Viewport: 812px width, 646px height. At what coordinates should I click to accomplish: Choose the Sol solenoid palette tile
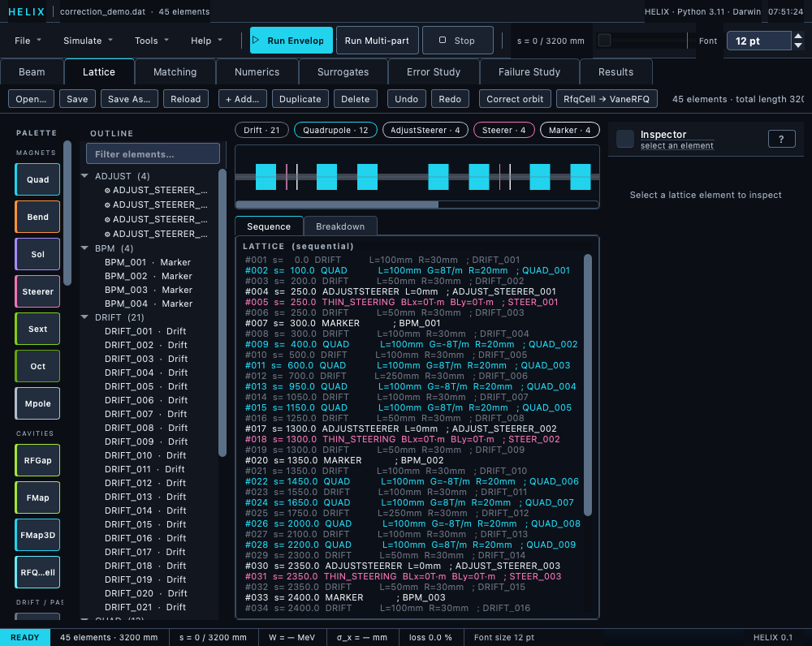coord(37,254)
